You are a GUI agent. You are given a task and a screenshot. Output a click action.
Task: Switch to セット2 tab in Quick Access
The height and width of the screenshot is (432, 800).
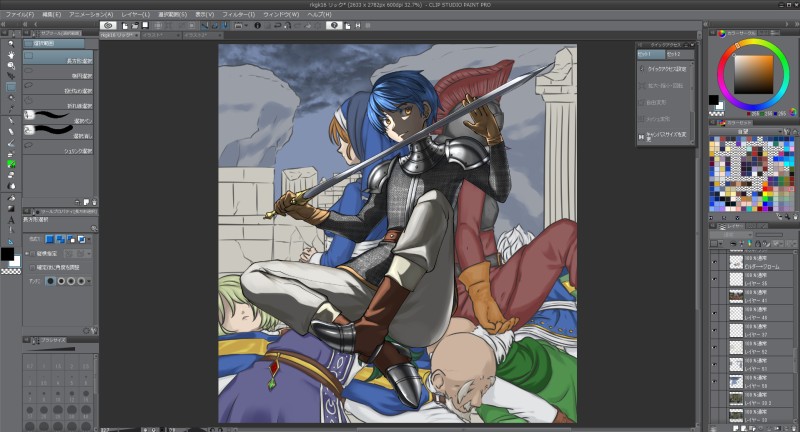pyautogui.click(x=680, y=54)
